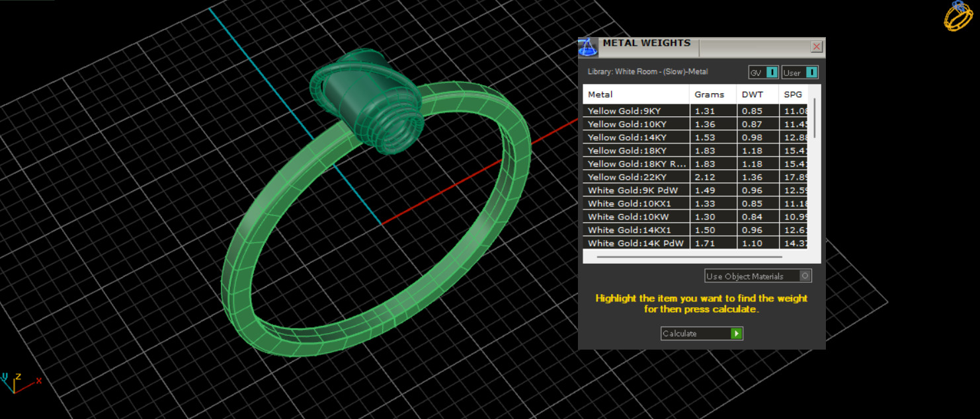The width and height of the screenshot is (980, 419).
Task: Select the White Gold:10KW row
Action: pyautogui.click(x=696, y=217)
